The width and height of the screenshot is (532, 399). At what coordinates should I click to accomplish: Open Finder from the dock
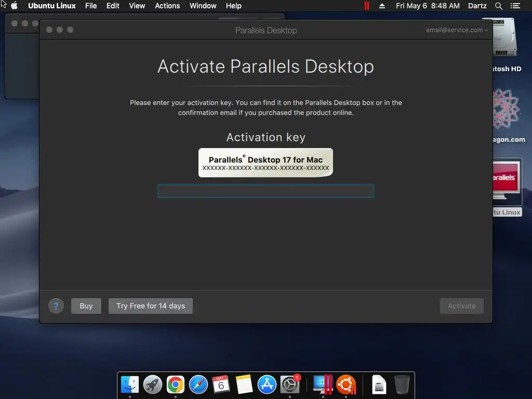coord(129,384)
